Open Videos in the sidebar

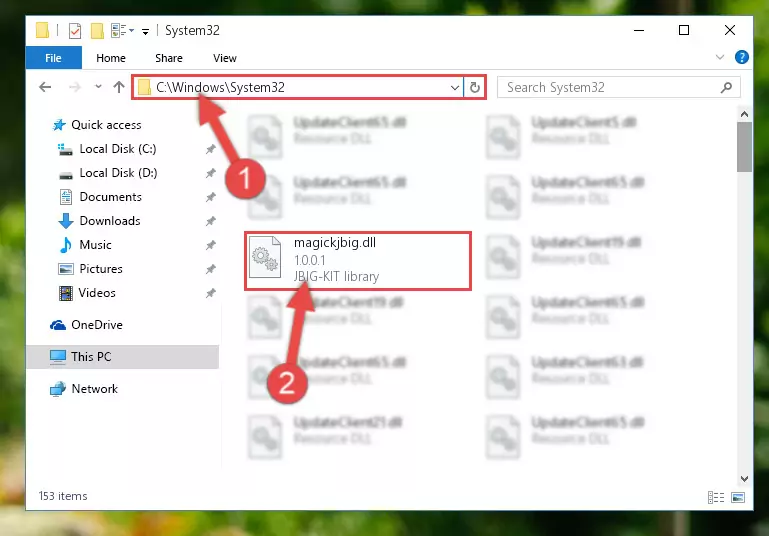pos(97,293)
